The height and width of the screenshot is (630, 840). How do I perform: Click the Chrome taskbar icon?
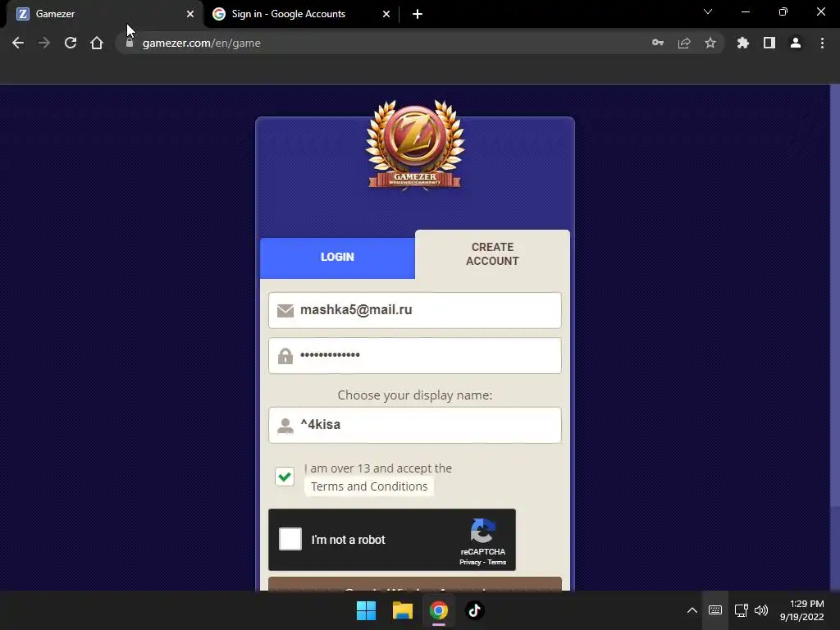pos(438,610)
